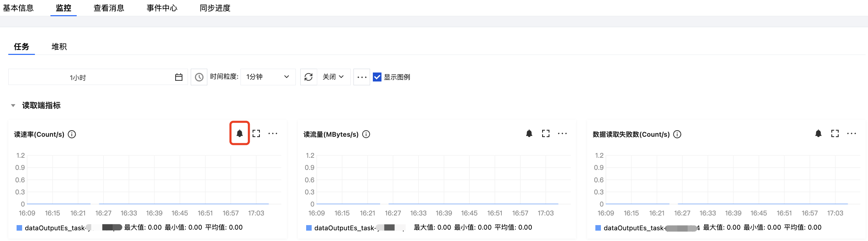Image resolution: width=868 pixels, height=241 pixels.
Task: Open more options menu on 数据读取失败数 chart
Action: click(x=851, y=134)
